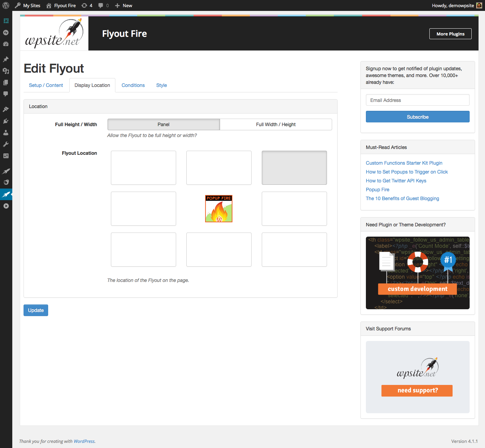Image resolution: width=485 pixels, height=448 pixels.
Task: Open the WordPress link in the footer
Action: click(x=84, y=441)
